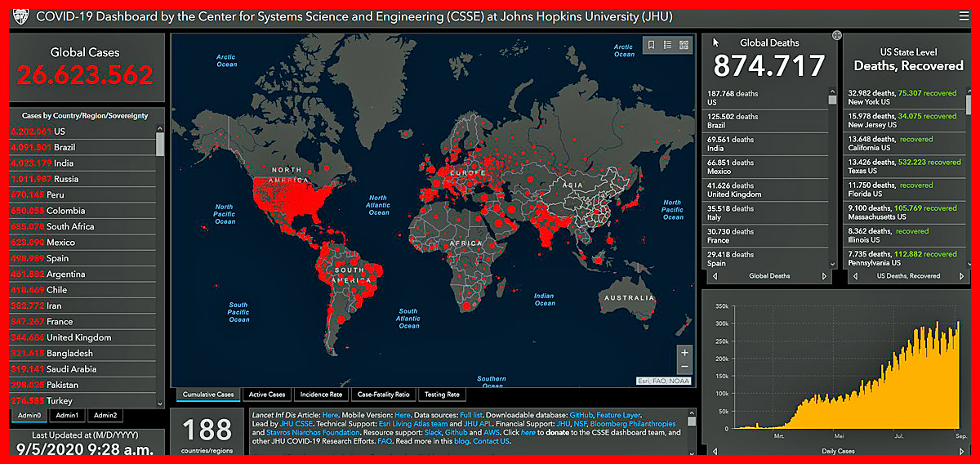Screen dimensions: 980x464
Task: Select Russia row in cases list
Action: pos(82,178)
